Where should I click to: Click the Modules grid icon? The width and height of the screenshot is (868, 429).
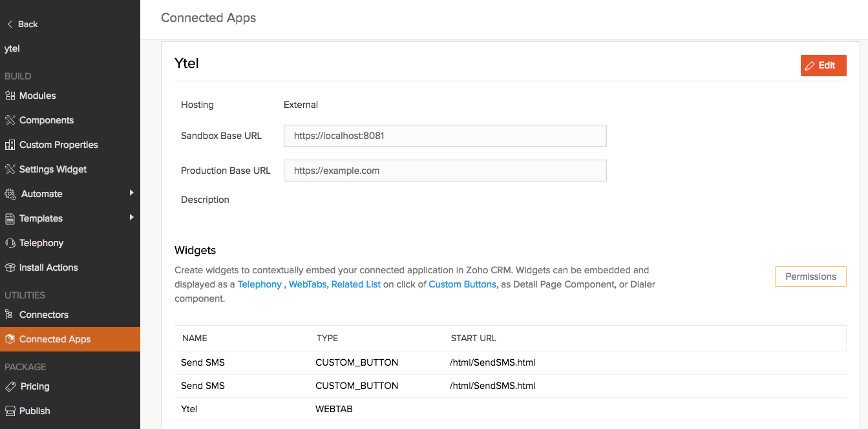tap(10, 96)
